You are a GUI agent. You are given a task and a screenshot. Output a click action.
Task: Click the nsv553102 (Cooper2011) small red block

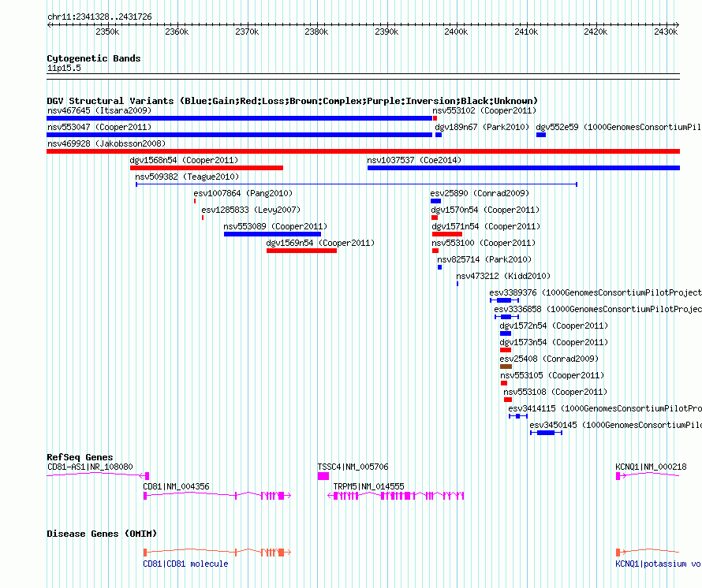click(x=435, y=118)
